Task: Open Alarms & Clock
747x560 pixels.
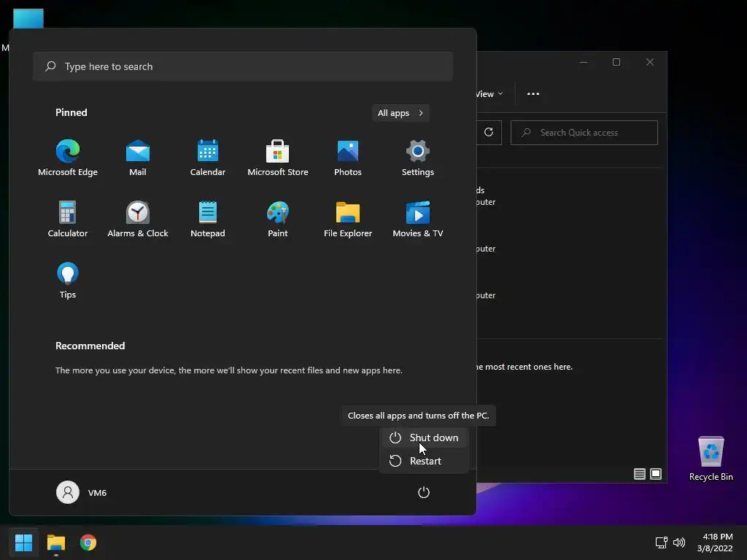Action: [x=138, y=219]
